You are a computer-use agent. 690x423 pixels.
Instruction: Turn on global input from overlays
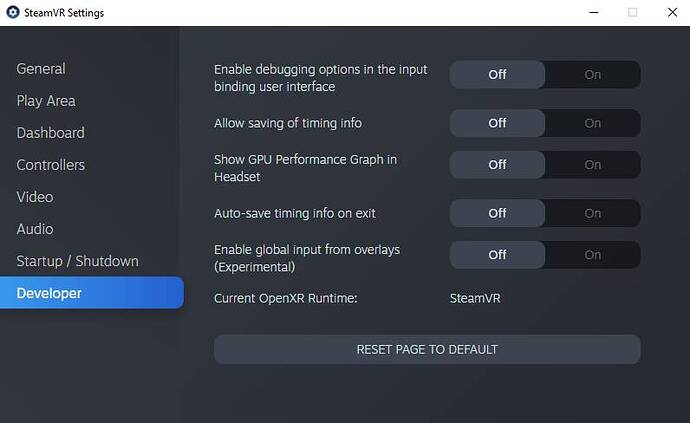(593, 255)
